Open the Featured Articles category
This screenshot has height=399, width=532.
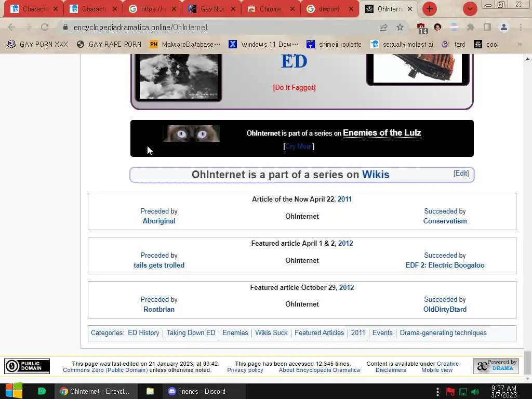(320, 333)
